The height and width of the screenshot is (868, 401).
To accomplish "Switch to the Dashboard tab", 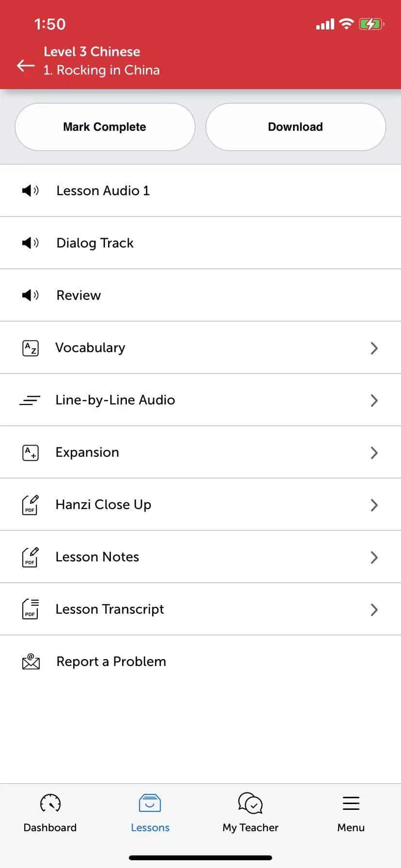I will [50, 813].
